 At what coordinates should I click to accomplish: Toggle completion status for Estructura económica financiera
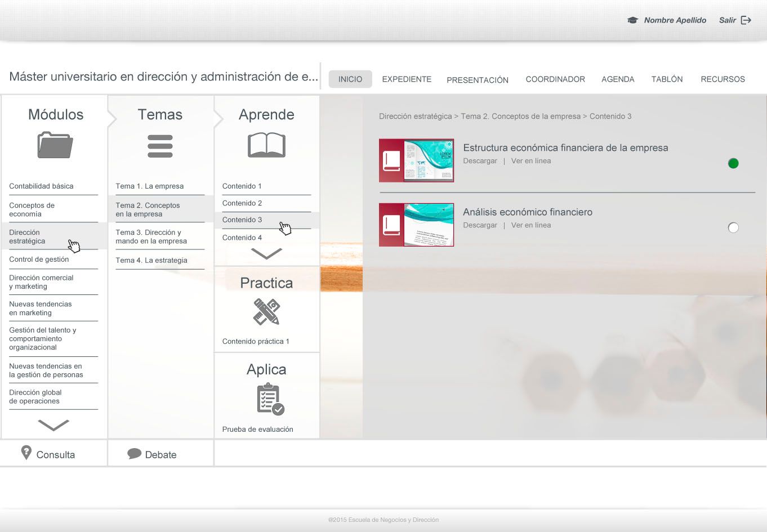(x=733, y=163)
